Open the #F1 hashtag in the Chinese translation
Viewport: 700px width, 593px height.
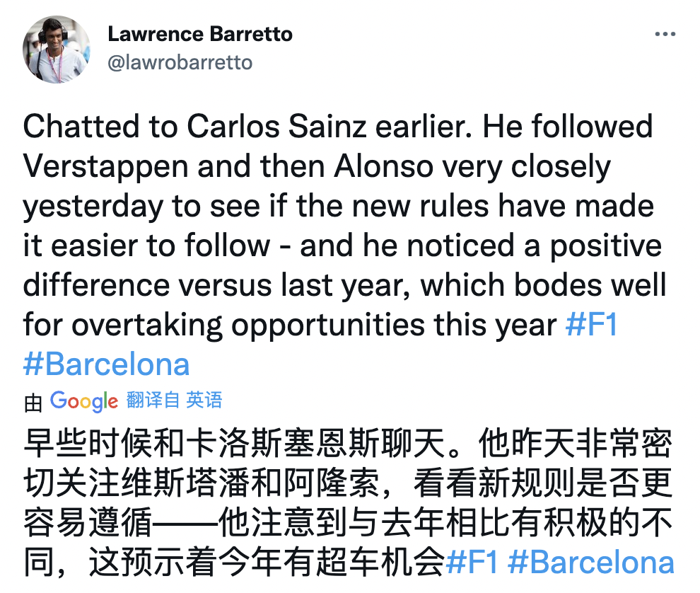(x=473, y=563)
